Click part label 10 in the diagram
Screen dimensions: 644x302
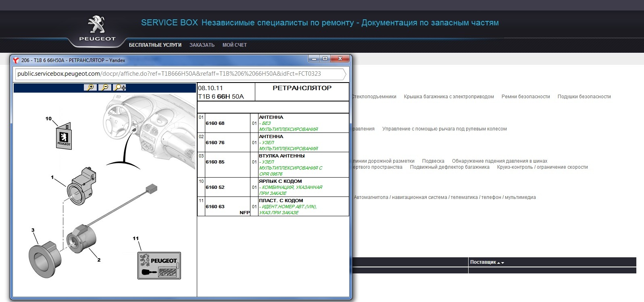click(48, 119)
